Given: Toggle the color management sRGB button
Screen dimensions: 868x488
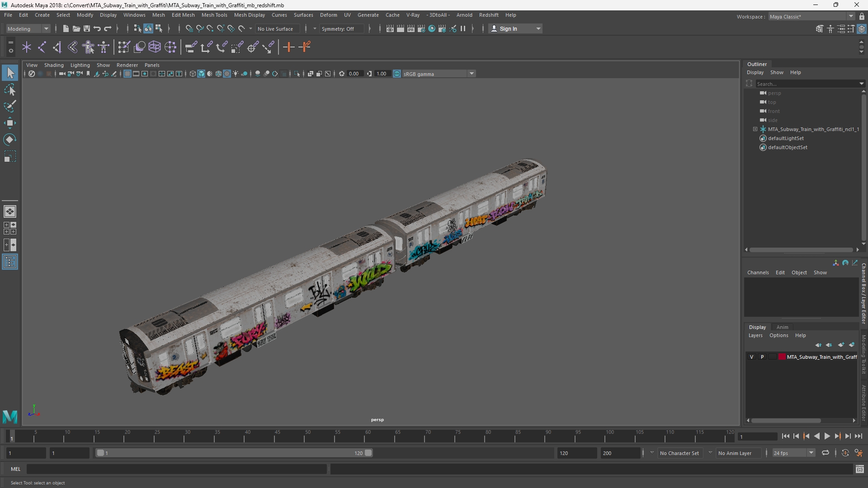Looking at the screenshot, I should 396,74.
